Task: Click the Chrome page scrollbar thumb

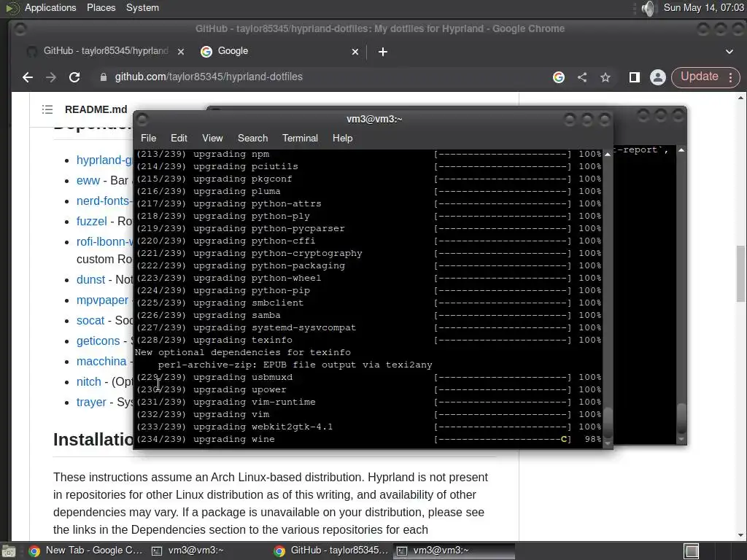Action: [740, 273]
